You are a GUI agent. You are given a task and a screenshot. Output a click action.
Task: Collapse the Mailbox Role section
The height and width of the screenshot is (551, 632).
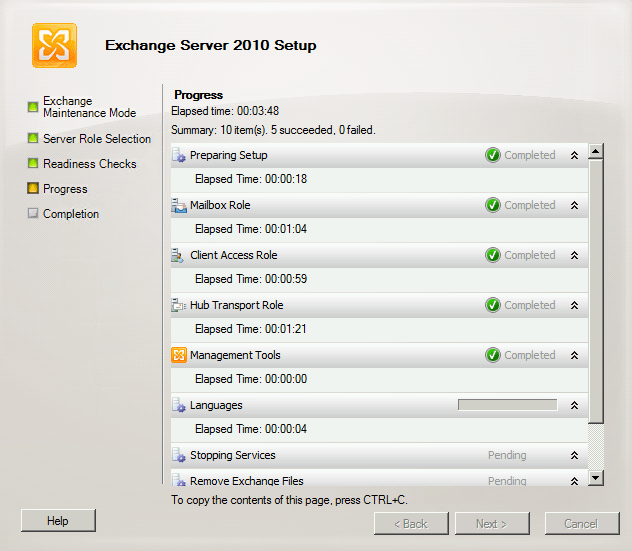574,205
